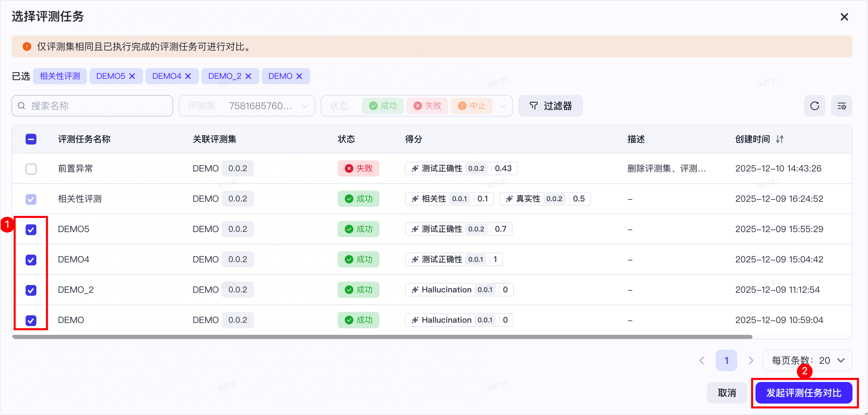Remove the DEMO_2 selected tag
The width and height of the screenshot is (868, 415).
(x=248, y=76)
